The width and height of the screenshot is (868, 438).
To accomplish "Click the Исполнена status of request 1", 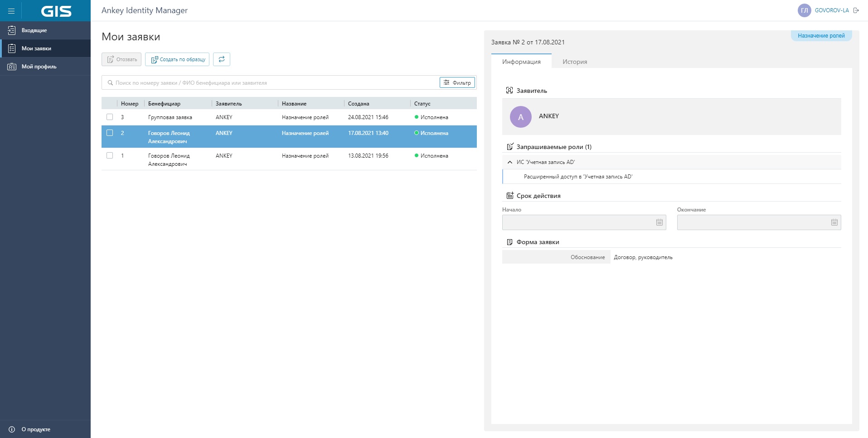I will coord(432,156).
